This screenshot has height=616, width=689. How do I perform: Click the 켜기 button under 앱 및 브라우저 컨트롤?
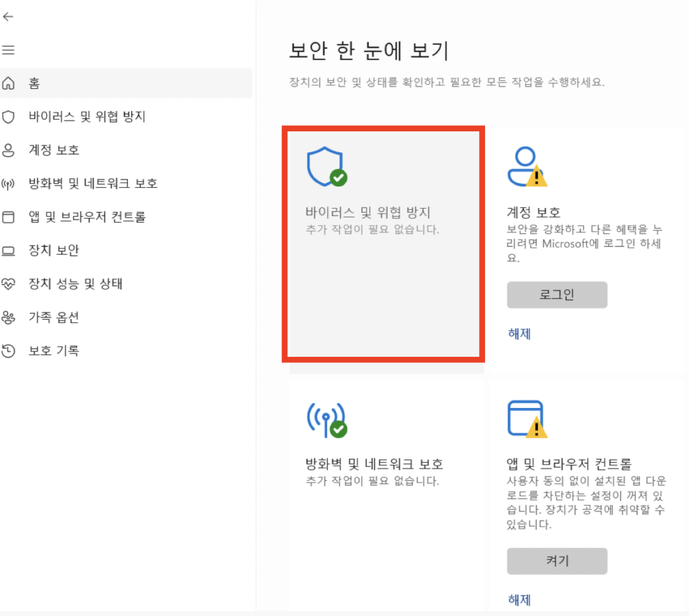coord(557,561)
